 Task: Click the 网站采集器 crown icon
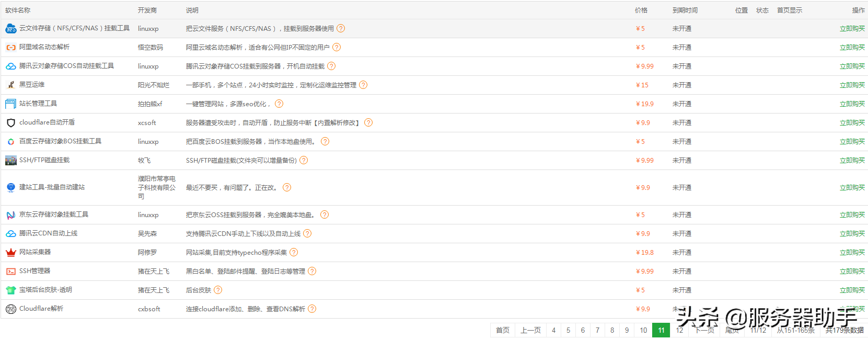(11, 253)
